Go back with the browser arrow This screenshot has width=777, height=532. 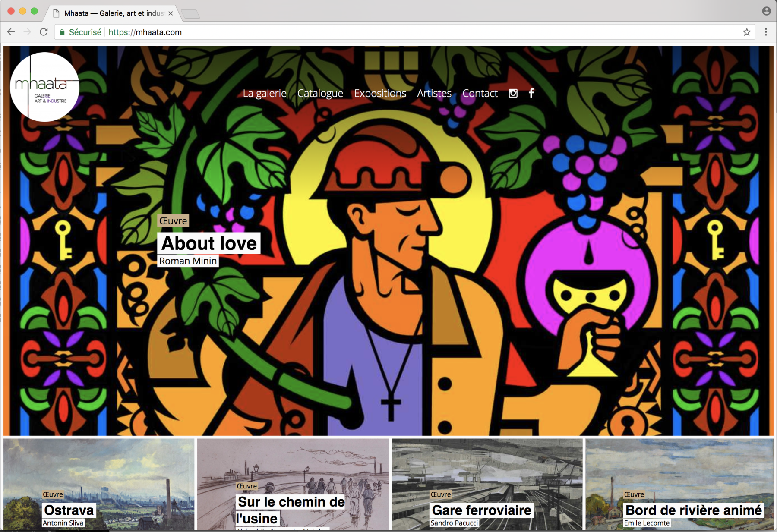11,32
